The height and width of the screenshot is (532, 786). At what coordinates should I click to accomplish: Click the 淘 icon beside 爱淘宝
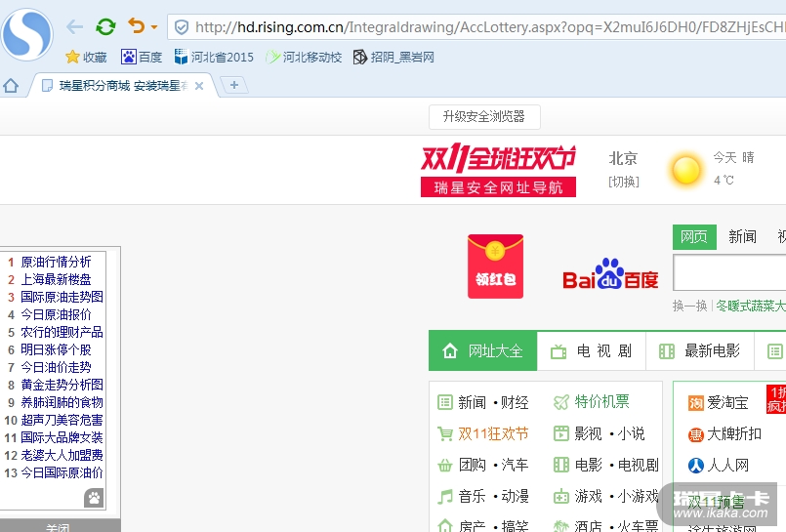696,403
